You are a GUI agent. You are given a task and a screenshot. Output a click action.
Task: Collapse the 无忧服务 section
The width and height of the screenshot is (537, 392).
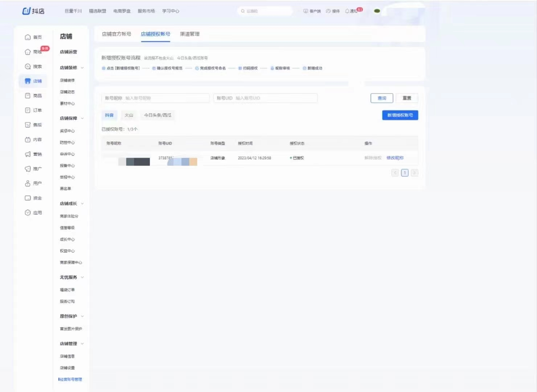(82, 277)
